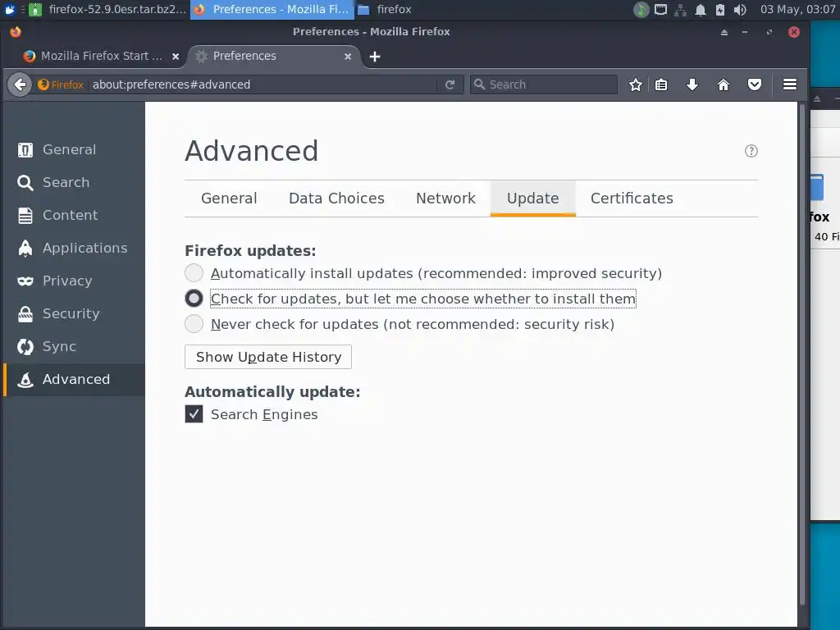Click the clock showing 03 May, 03:07
Viewport: 840px width, 630px height.
[797, 10]
